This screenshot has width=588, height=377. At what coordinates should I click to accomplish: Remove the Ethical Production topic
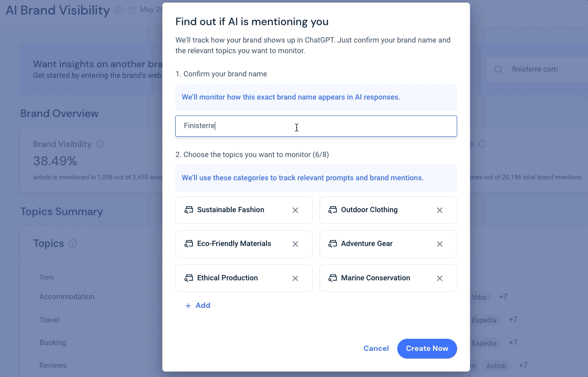(295, 278)
